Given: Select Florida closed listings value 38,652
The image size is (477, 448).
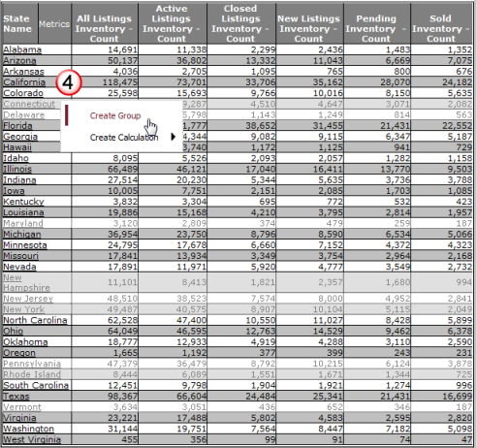Looking at the screenshot, I should coord(260,125).
